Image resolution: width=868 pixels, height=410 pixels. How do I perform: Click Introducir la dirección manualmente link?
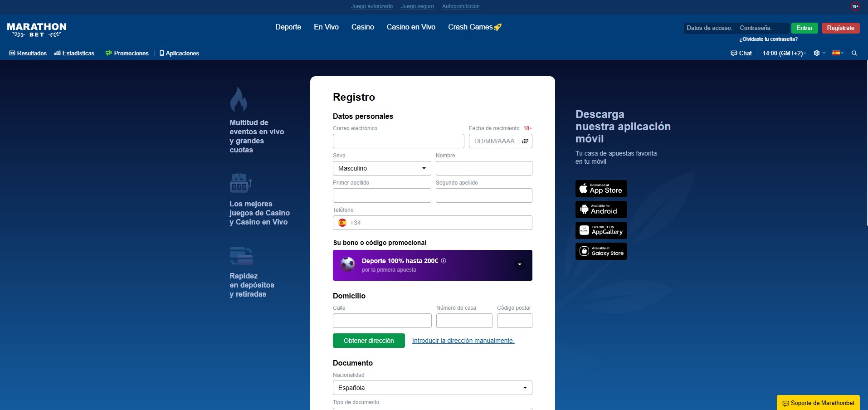(463, 341)
